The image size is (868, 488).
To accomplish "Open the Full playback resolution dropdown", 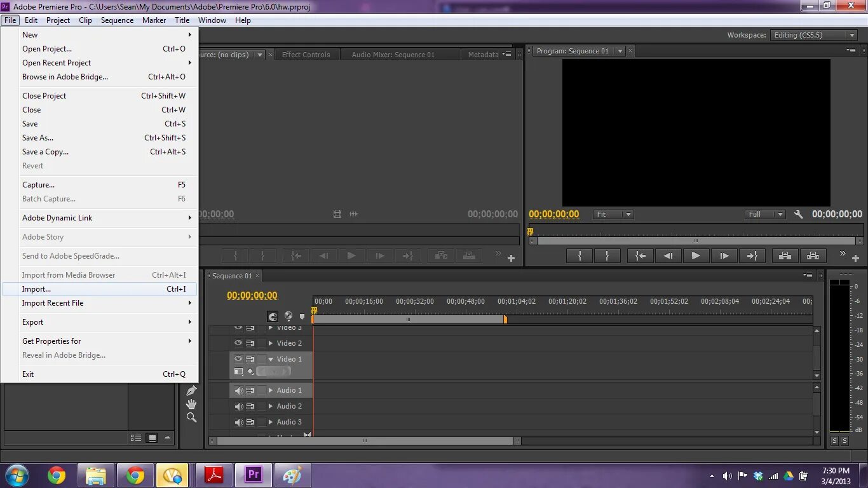I will [x=765, y=214].
